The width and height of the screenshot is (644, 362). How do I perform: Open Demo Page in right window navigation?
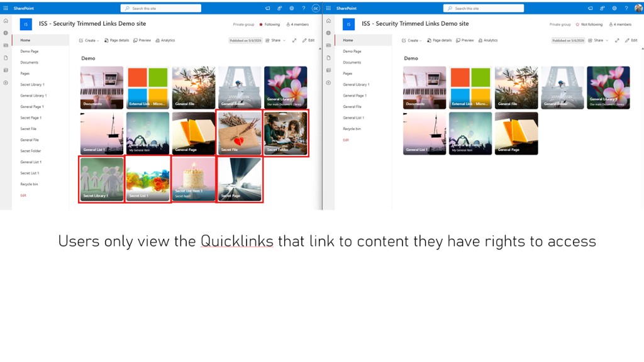352,52
